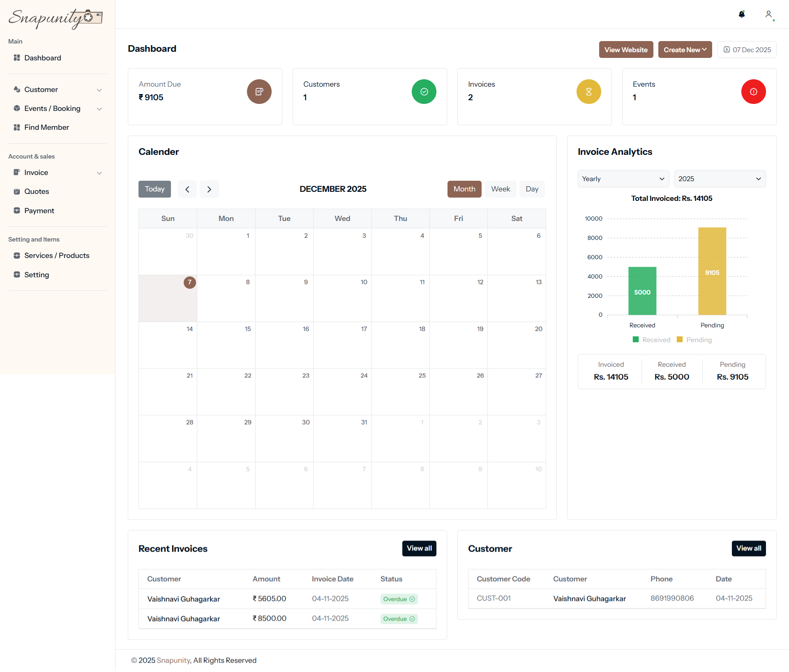The width and height of the screenshot is (789, 672).
Task: Click the yellow Invoices hourglass icon
Action: (x=588, y=92)
